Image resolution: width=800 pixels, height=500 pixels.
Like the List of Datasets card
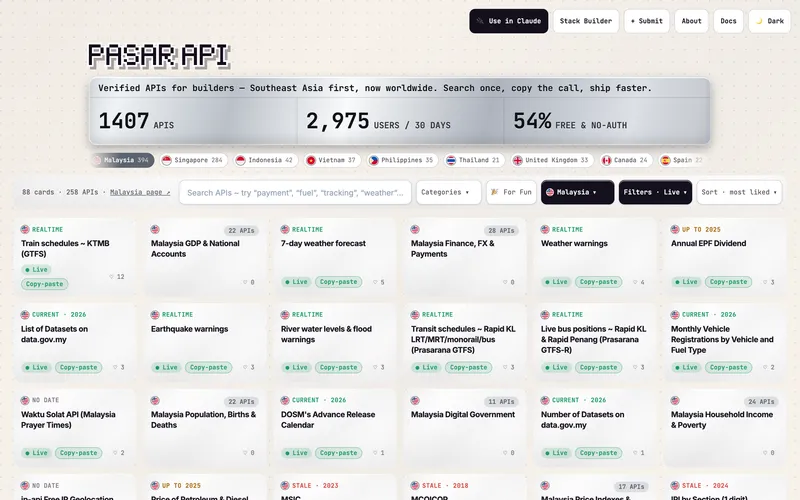click(x=118, y=367)
